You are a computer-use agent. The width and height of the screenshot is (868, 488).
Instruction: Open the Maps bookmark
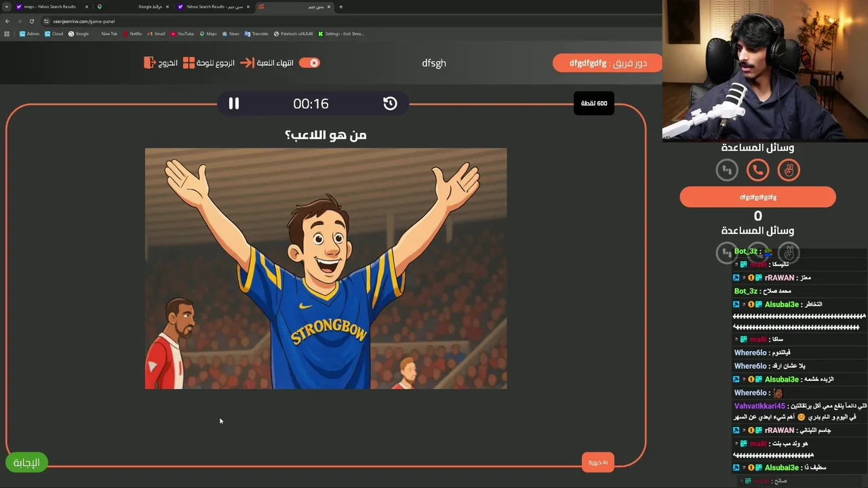pos(208,34)
